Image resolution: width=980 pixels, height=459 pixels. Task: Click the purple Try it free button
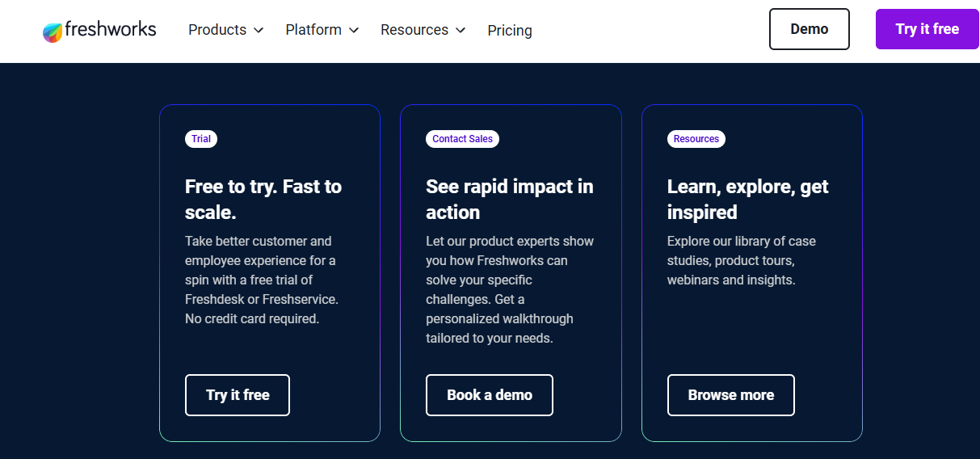pyautogui.click(x=927, y=29)
